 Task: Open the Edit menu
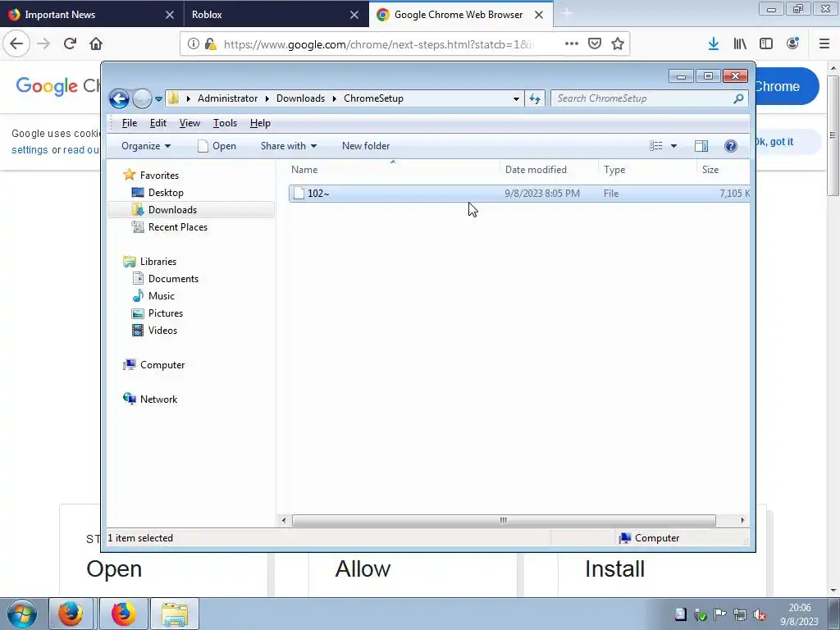click(x=158, y=123)
